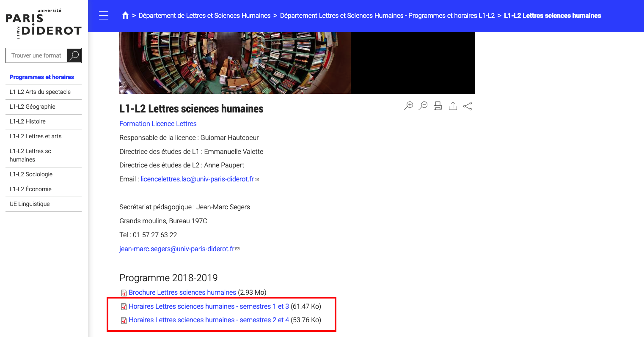The image size is (644, 337).
Task: Click PDF icon beside semestres 2 et 4
Action: click(124, 321)
